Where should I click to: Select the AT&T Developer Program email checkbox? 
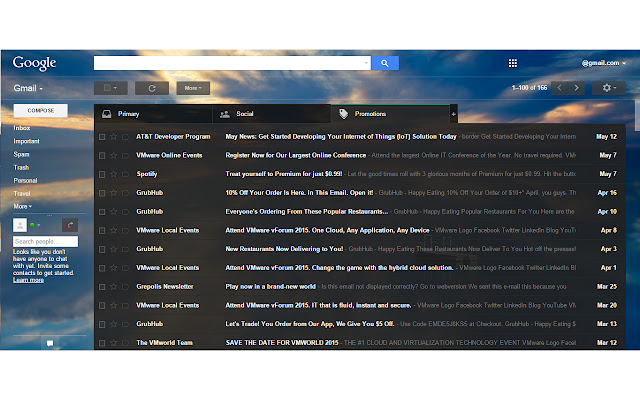point(102,137)
